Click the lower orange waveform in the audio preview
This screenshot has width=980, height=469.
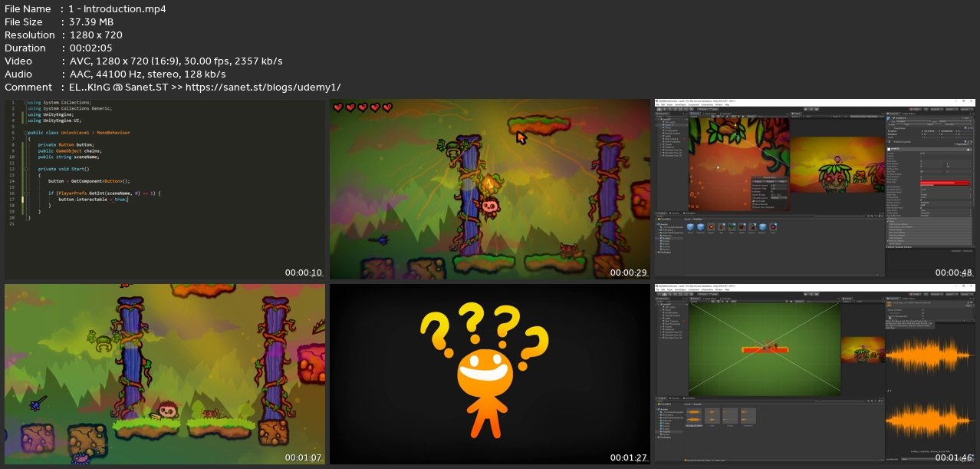[x=929, y=420]
